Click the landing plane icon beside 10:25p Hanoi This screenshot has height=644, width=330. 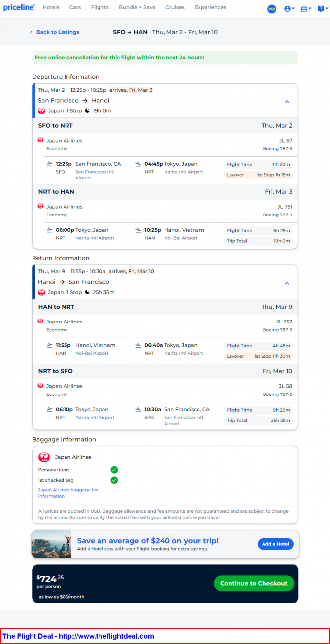click(138, 230)
